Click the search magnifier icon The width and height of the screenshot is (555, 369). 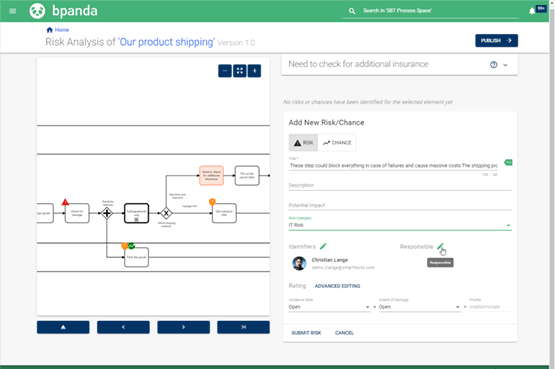pyautogui.click(x=352, y=11)
